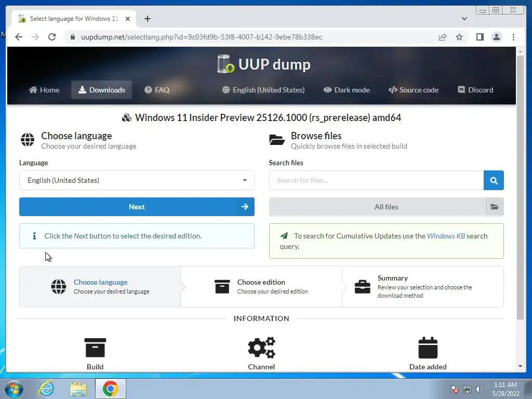532x399 pixels.
Task: Click scrollbar down arrow
Action: pyautogui.click(x=520, y=366)
